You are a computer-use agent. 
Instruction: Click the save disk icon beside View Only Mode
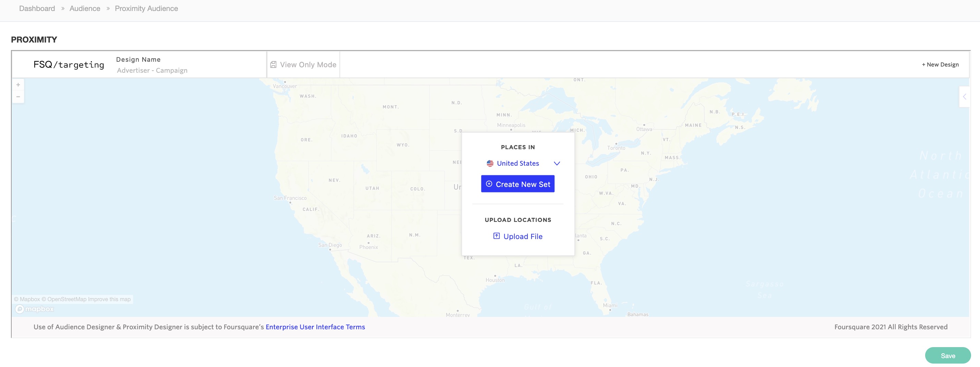[273, 65]
